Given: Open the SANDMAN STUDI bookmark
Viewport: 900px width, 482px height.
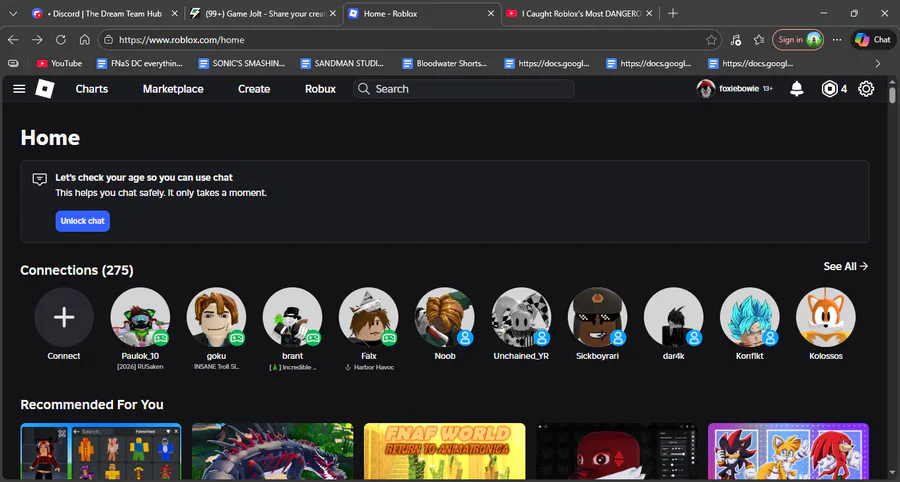Looking at the screenshot, I should click(343, 63).
